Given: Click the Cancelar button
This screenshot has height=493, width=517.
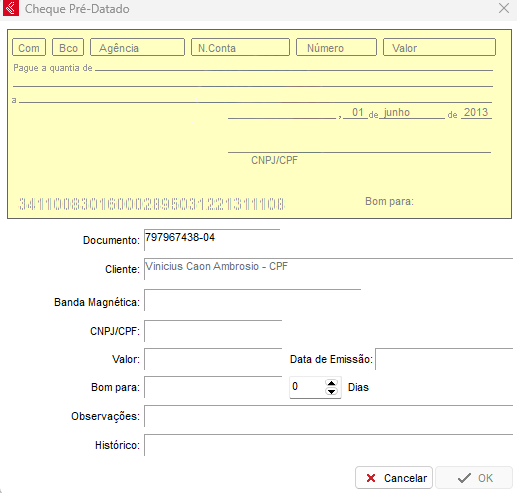Looking at the screenshot, I should click(394, 478).
